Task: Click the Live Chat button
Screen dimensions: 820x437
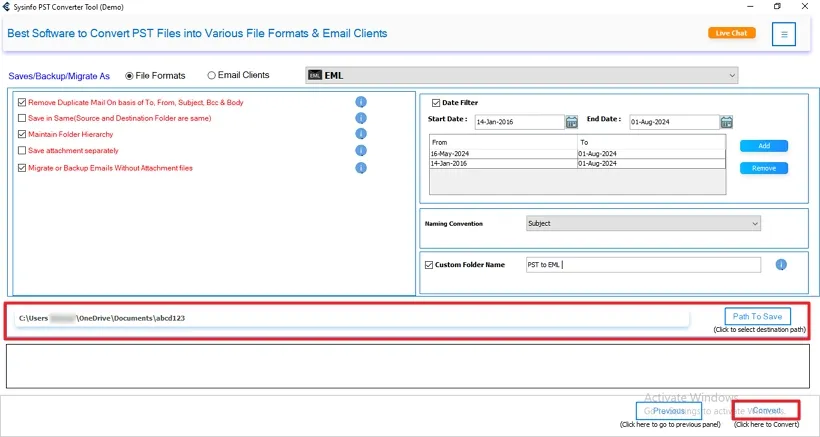Action: click(x=732, y=33)
